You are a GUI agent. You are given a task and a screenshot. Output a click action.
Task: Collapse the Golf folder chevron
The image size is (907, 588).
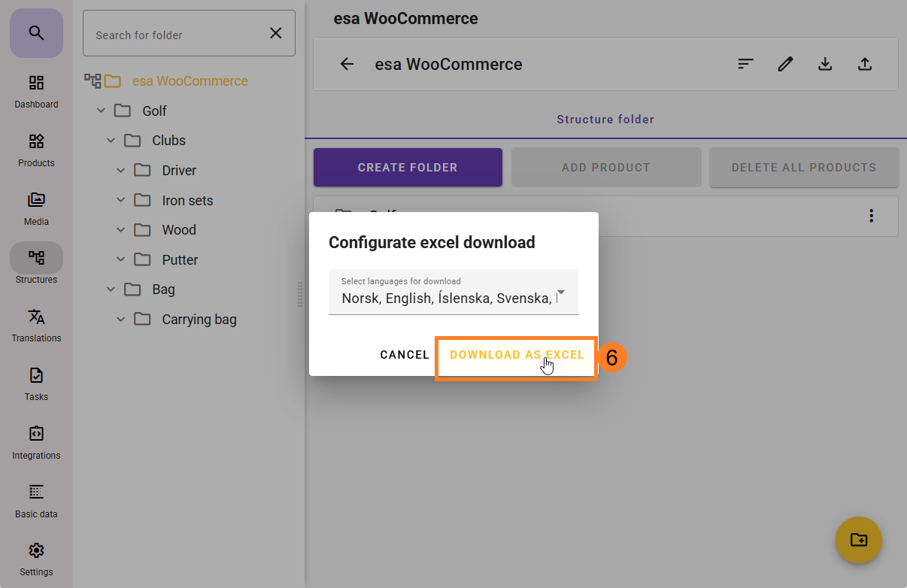(x=101, y=111)
